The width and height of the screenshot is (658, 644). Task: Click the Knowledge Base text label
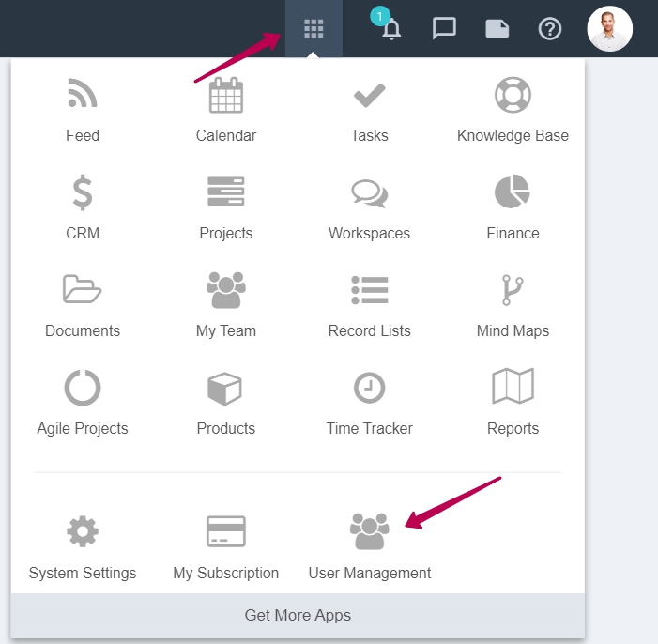513,135
